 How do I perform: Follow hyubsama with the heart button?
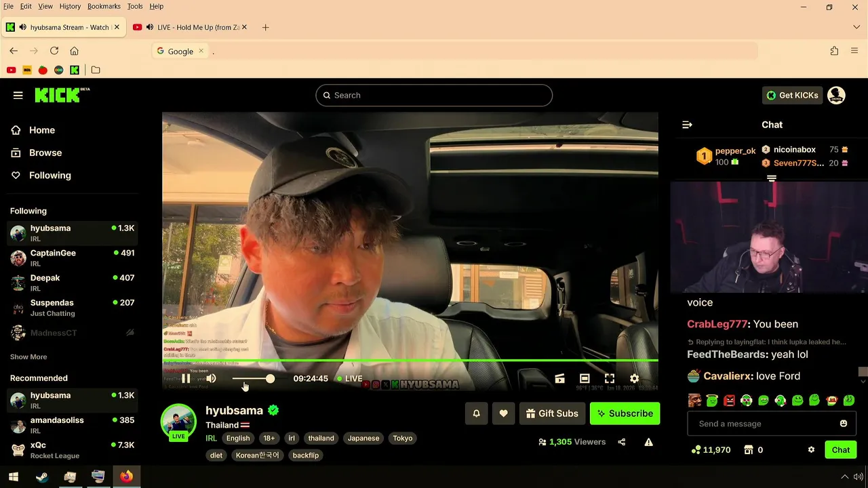point(503,413)
